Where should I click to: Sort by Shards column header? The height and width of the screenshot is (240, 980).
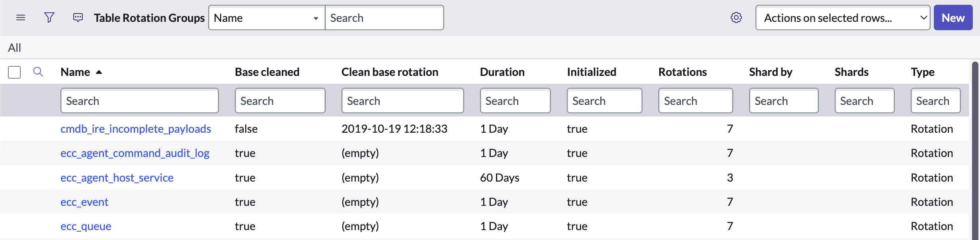pos(851,72)
